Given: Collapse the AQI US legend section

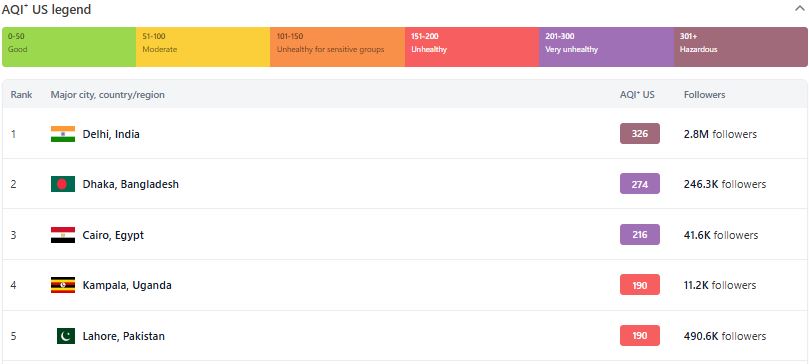Looking at the screenshot, I should (800, 9).
